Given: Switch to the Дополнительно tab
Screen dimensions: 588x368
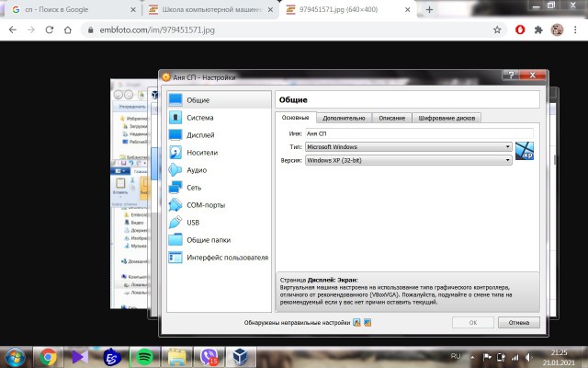Looking at the screenshot, I should tap(344, 118).
